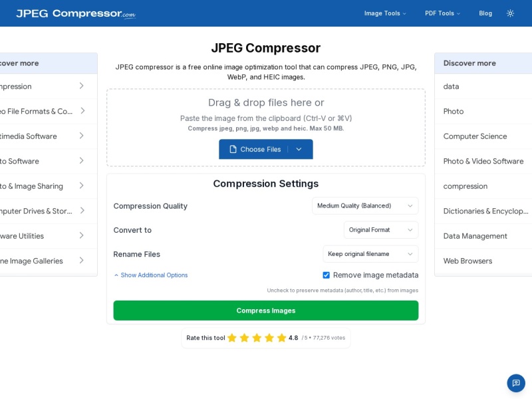Click the '77,276 votes' text
The image size is (532, 399).
[x=329, y=338]
